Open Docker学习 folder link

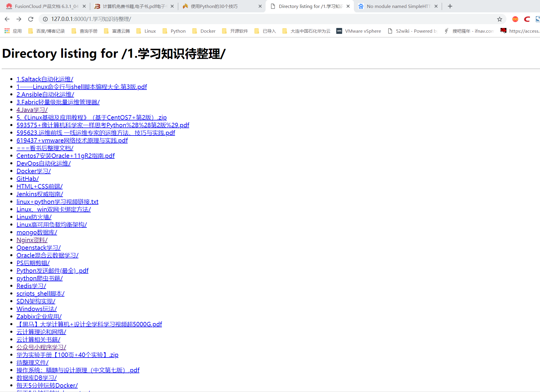coord(34,171)
